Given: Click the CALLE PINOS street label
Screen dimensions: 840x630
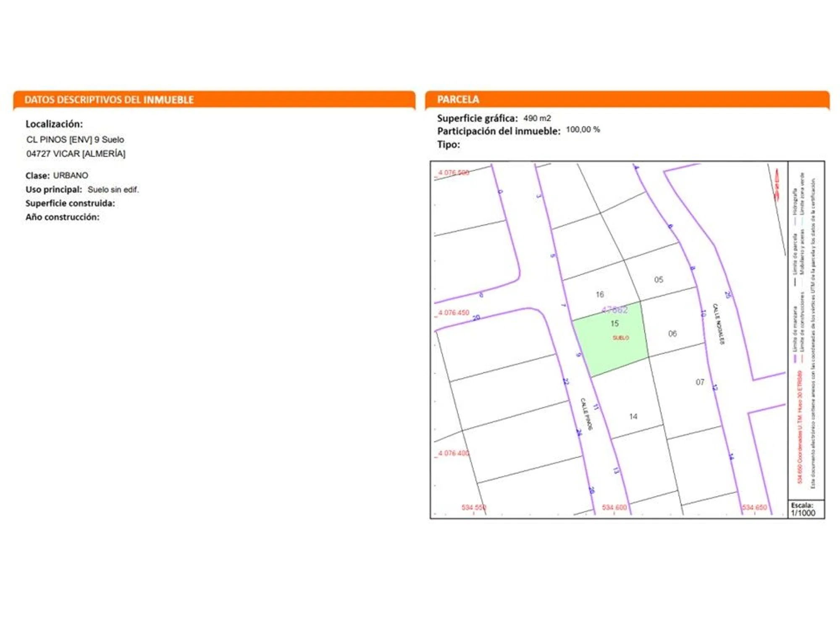Looking at the screenshot, I should [586, 414].
